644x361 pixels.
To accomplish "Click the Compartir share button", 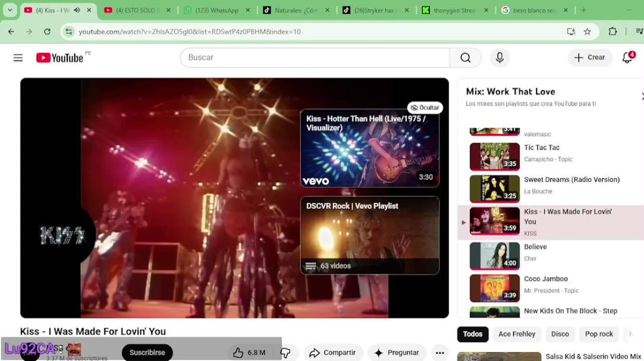I will [333, 352].
